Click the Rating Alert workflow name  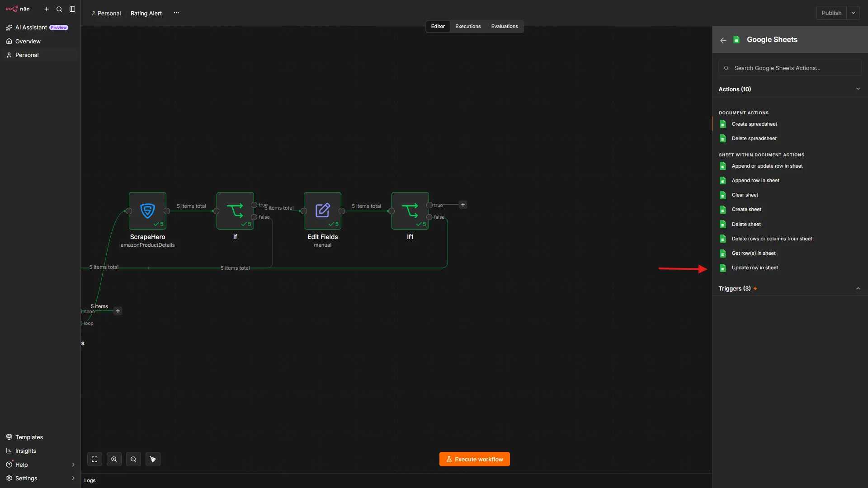(x=146, y=13)
